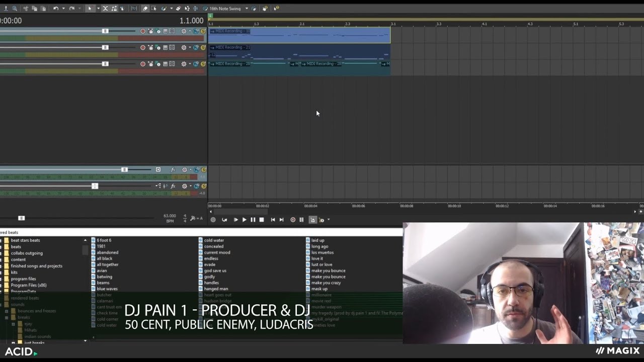Go to end using transport button

281,220
